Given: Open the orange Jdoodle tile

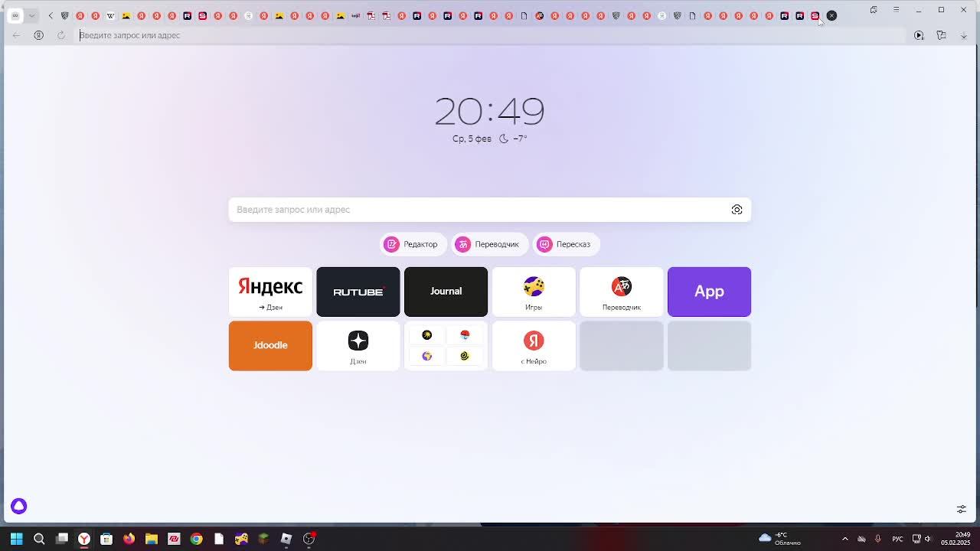Looking at the screenshot, I should pos(270,346).
